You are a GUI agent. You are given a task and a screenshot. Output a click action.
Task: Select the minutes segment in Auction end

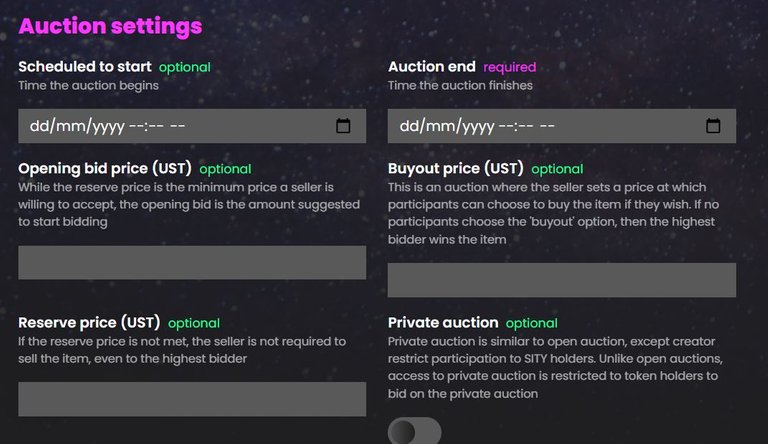[x=526, y=126]
